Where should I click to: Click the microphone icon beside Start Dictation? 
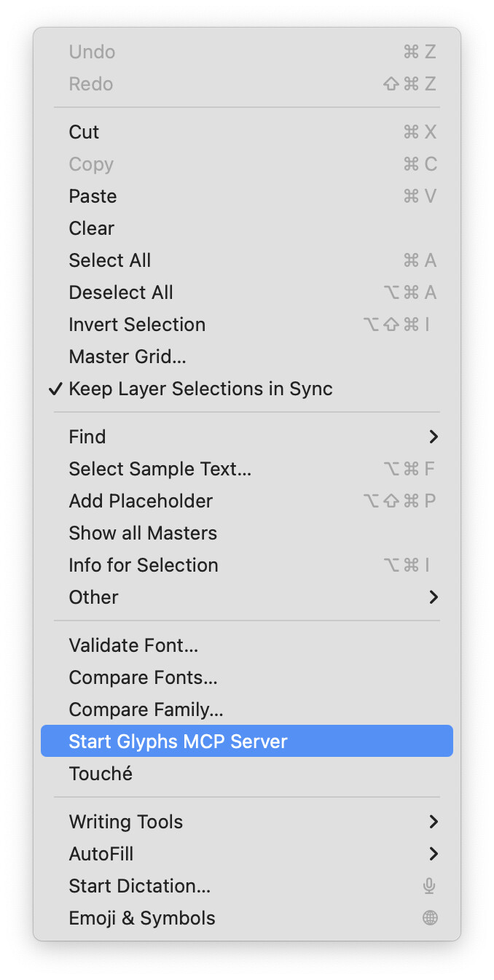(x=430, y=886)
